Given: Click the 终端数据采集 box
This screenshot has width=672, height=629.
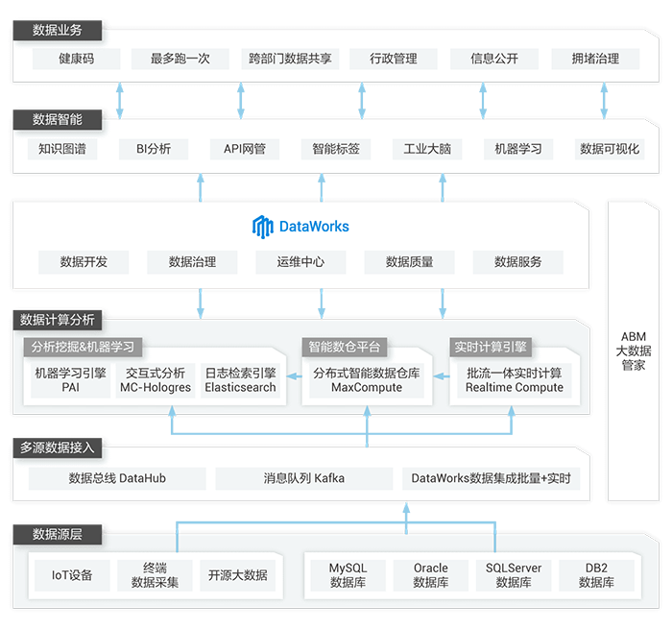Looking at the screenshot, I should [155, 575].
